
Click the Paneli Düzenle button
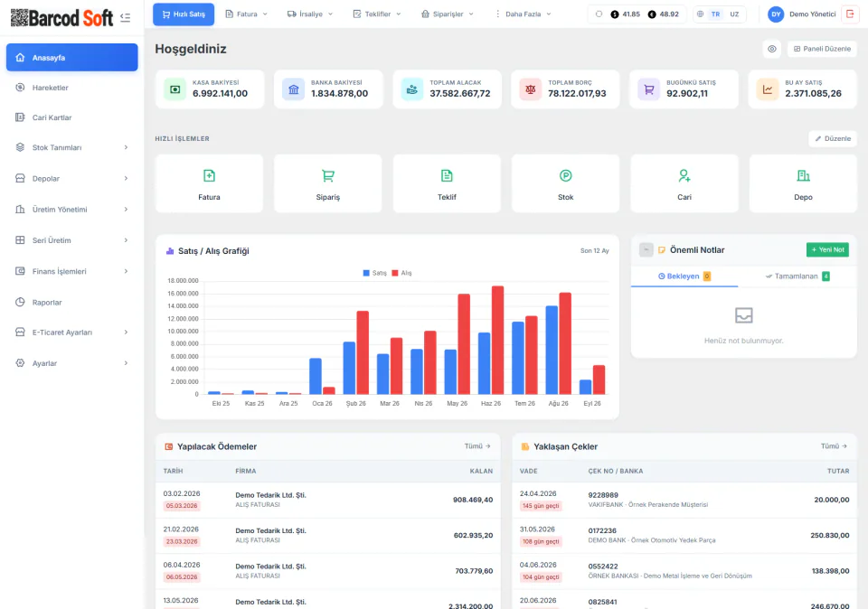(x=822, y=49)
